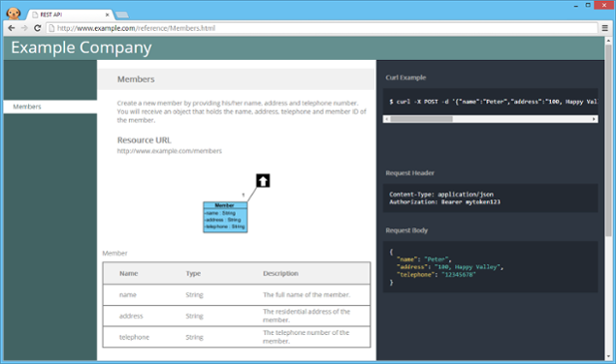Click the 'telephone' cell in Member table
Screen dimensions: 616x364
[134, 337]
